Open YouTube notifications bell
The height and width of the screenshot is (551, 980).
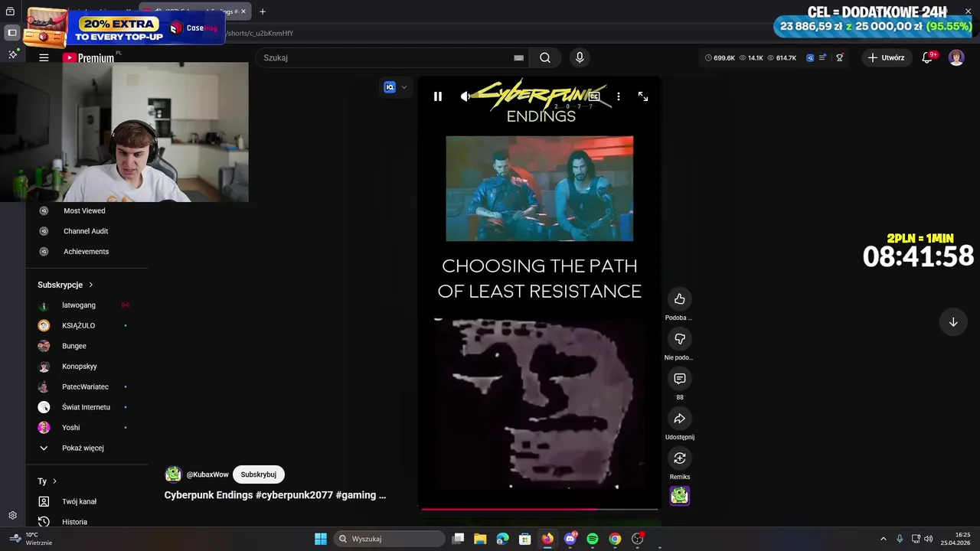926,57
